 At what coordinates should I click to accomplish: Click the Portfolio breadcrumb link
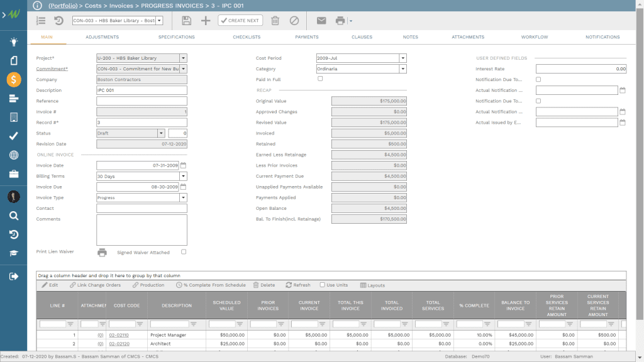coord(63,5)
